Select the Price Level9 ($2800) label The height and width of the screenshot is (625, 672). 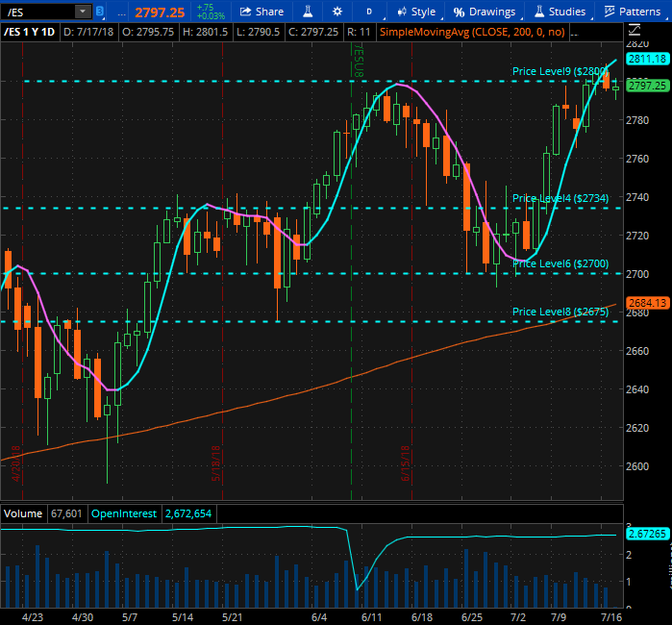[560, 71]
